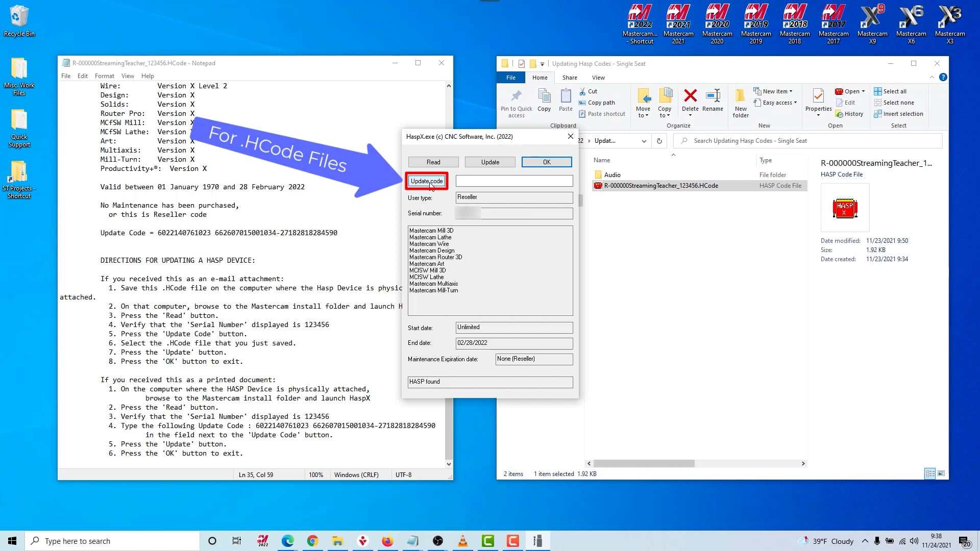This screenshot has height=551, width=980.
Task: Click New folder in Explorer ribbon
Action: (x=741, y=104)
